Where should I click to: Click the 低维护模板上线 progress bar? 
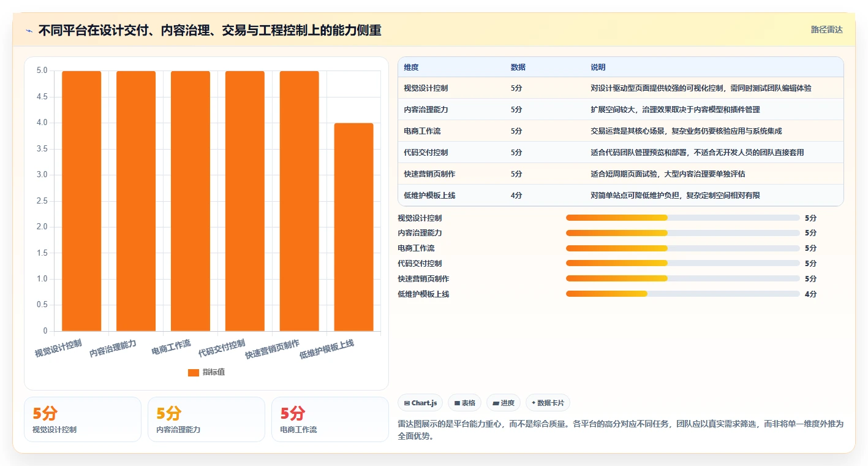(683, 294)
